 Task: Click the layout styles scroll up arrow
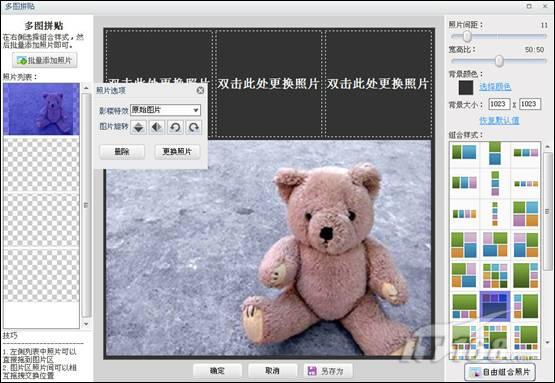[547, 147]
